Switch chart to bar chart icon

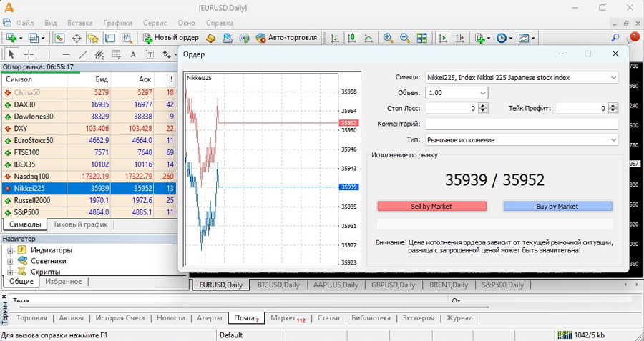(x=335, y=38)
